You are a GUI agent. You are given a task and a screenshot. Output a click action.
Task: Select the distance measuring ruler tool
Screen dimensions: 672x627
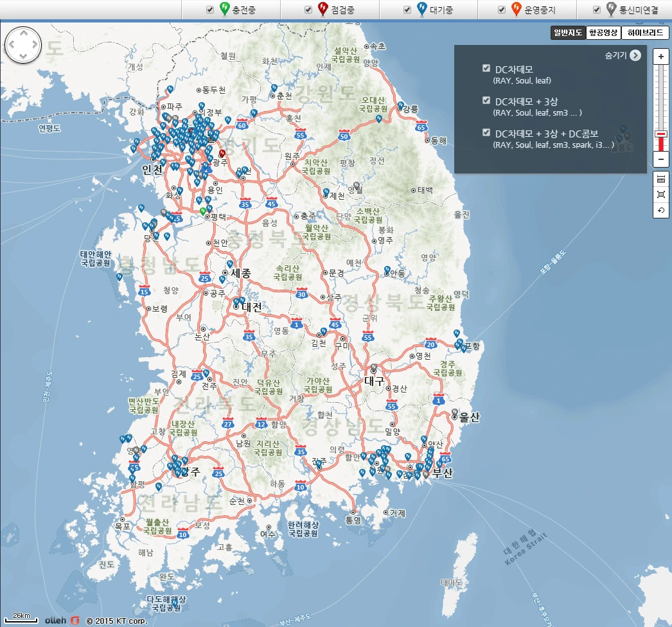coord(661,179)
